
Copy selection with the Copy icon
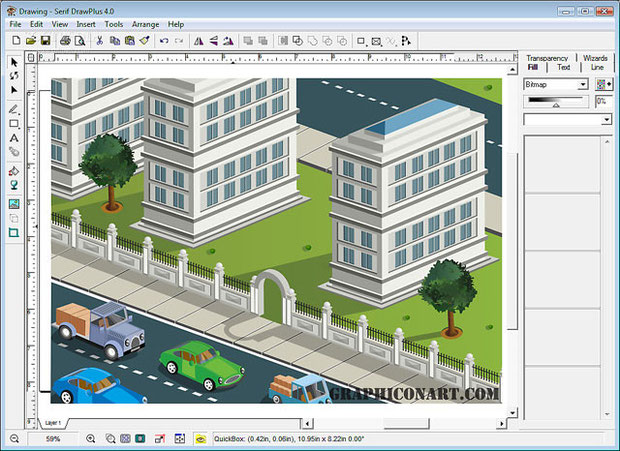(x=115, y=40)
